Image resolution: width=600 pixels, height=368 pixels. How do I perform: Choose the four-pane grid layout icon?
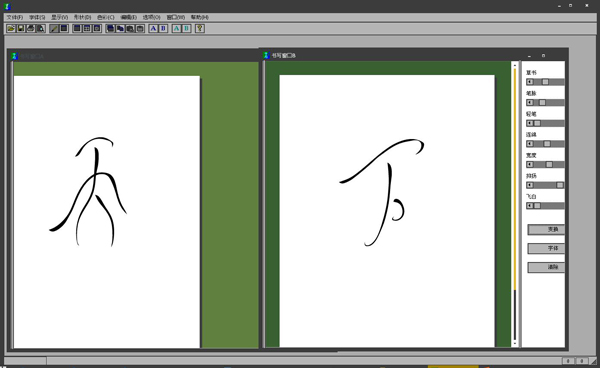pyautogui.click(x=87, y=28)
